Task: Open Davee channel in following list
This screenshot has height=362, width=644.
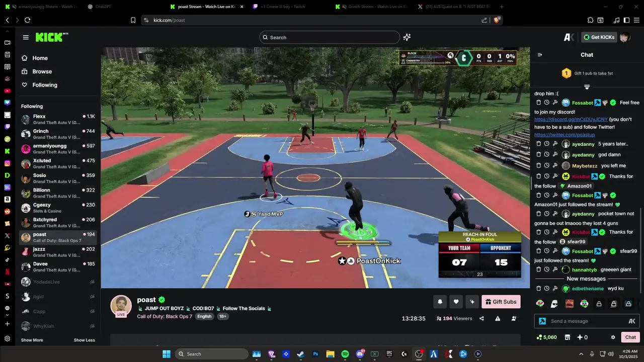Action: pos(58,266)
